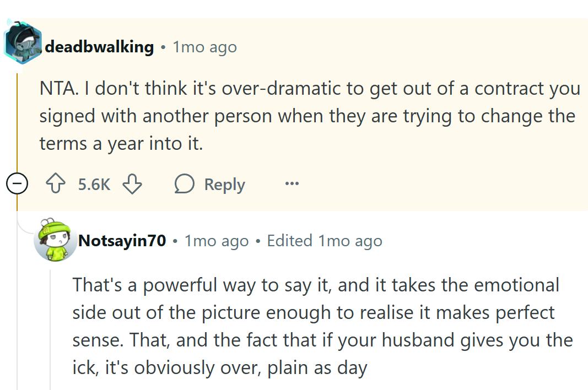Open the Reply speech bubble icon
Viewport: 588px width, 390px height.
coord(185,184)
